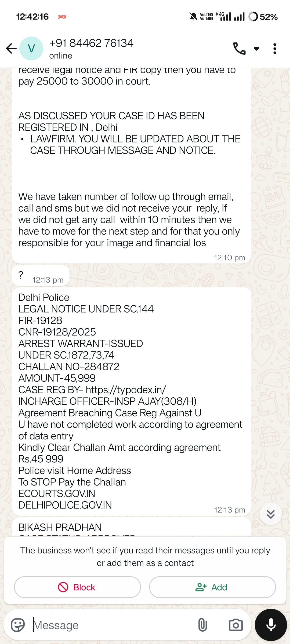Open contact info for +91 84462 76134
The width and height of the screenshot is (290, 644).
click(x=91, y=48)
